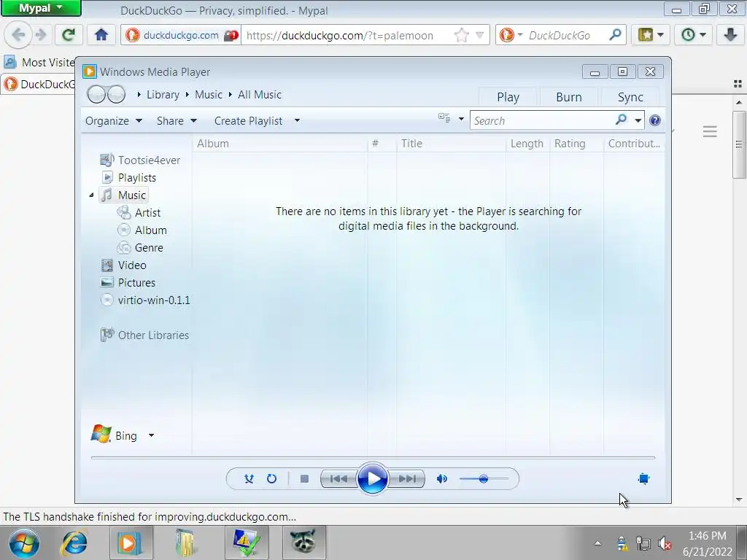This screenshot has width=747, height=560.
Task: Click the Media Player search magnifier
Action: (621, 120)
